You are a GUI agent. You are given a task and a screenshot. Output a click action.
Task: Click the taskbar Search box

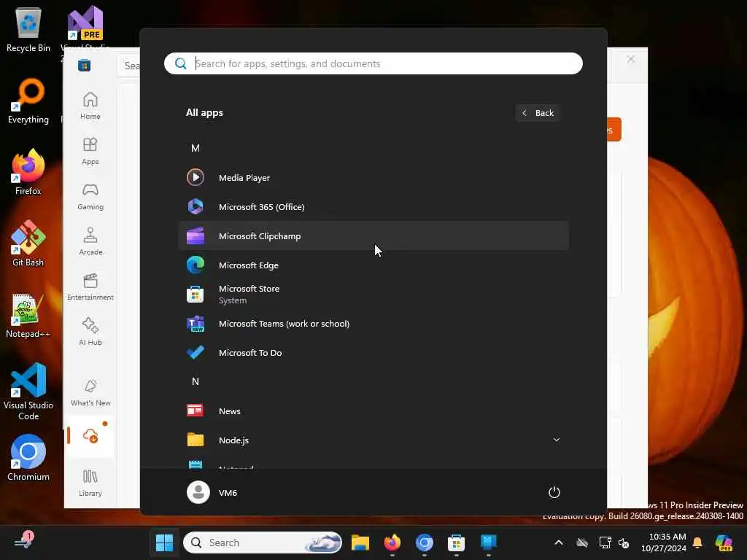(x=262, y=542)
